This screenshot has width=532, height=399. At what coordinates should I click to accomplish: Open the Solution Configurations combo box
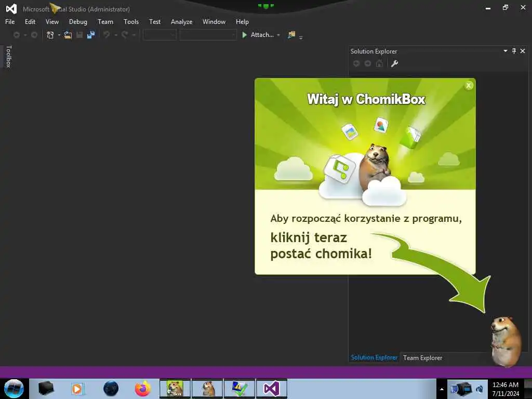pos(160,35)
